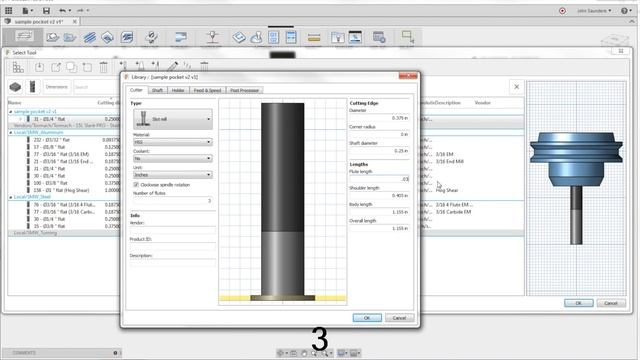640x360 pixels.
Task: Open the Unit dropdown
Action: [173, 175]
